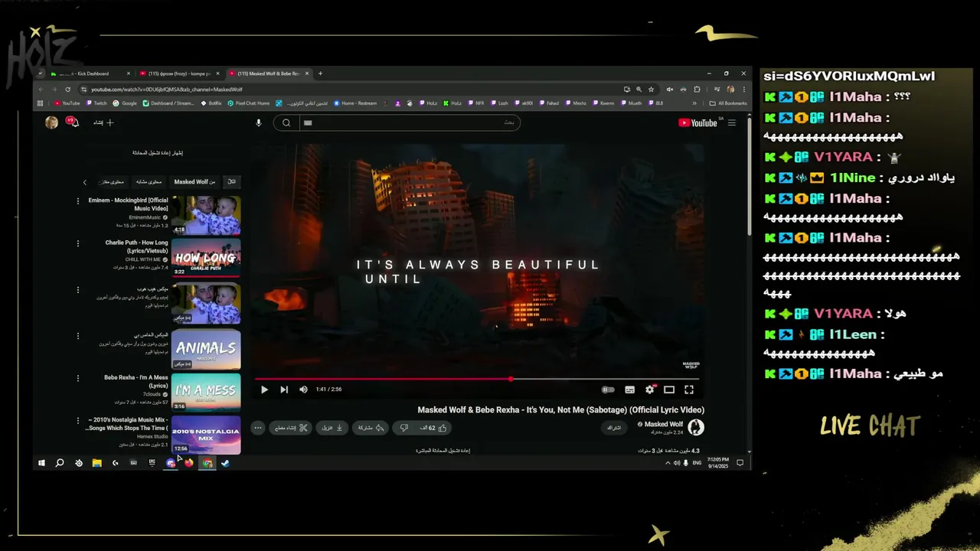Screen dimensions: 980x551
Task: Switch player to theater mode
Action: [x=669, y=390]
